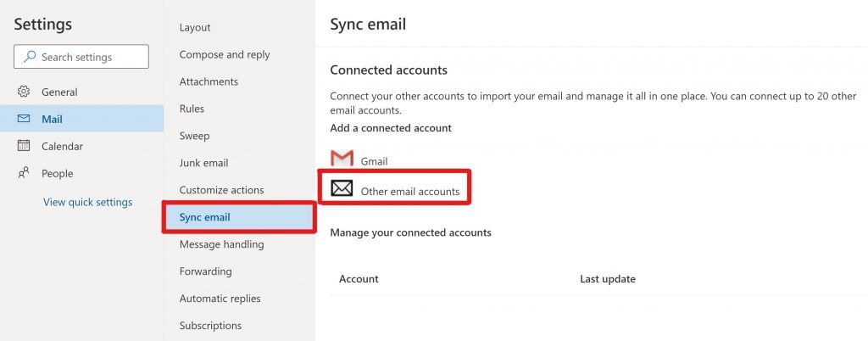Focus the Search settings field
The width and height of the screenshot is (868, 341).
[x=81, y=57]
